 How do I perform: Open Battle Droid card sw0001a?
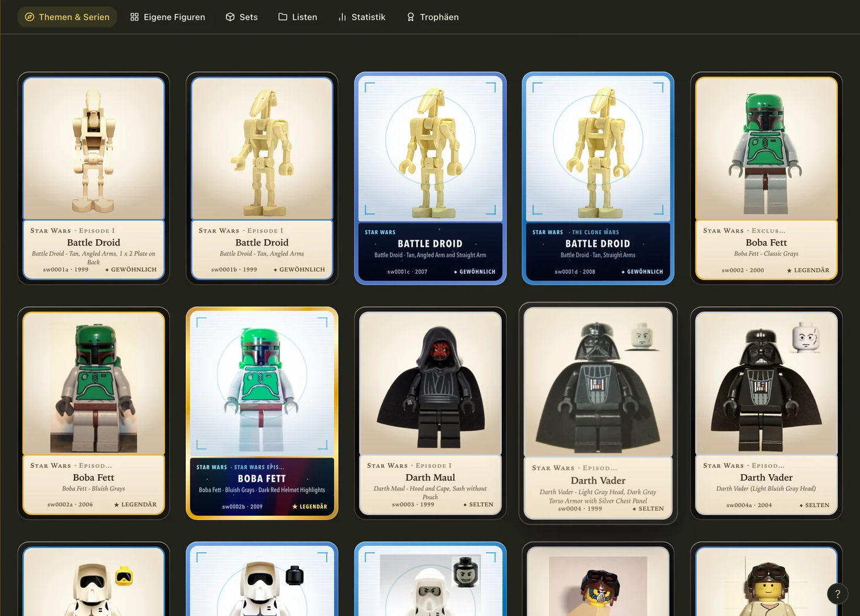tap(94, 178)
